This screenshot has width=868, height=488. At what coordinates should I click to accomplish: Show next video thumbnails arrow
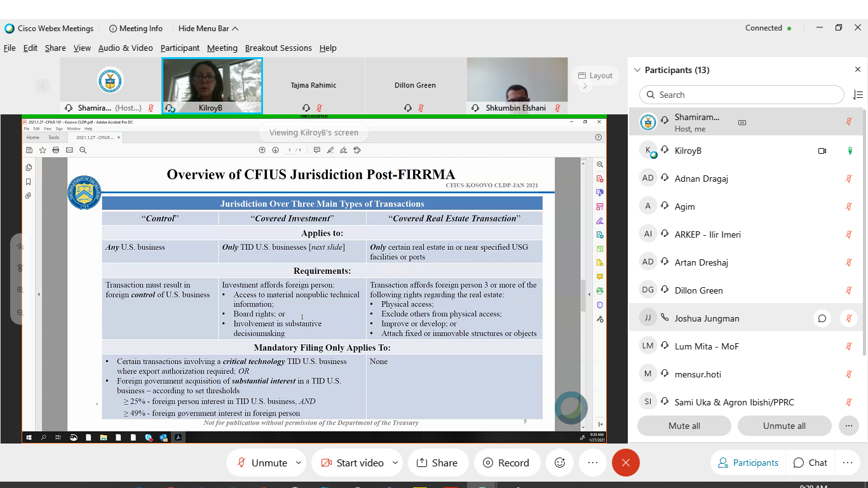coord(585,86)
